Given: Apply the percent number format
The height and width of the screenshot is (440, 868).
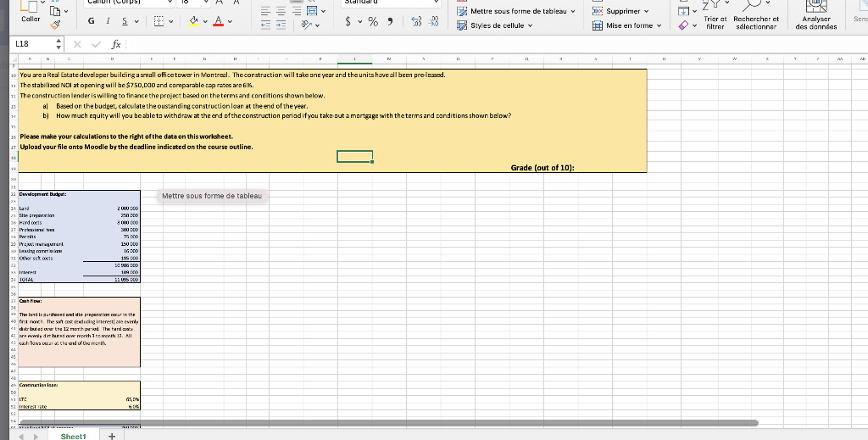Looking at the screenshot, I should (373, 21).
